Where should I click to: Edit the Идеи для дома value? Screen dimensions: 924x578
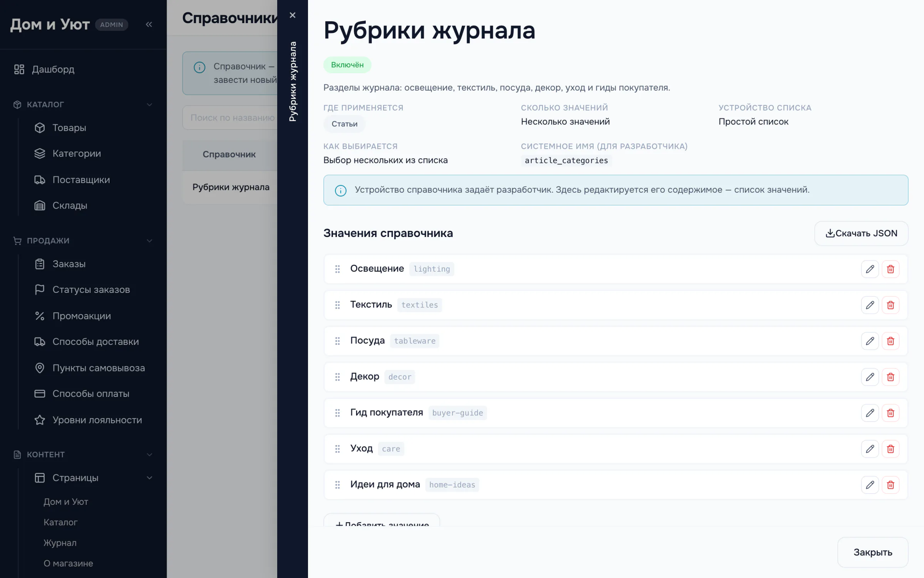point(870,485)
